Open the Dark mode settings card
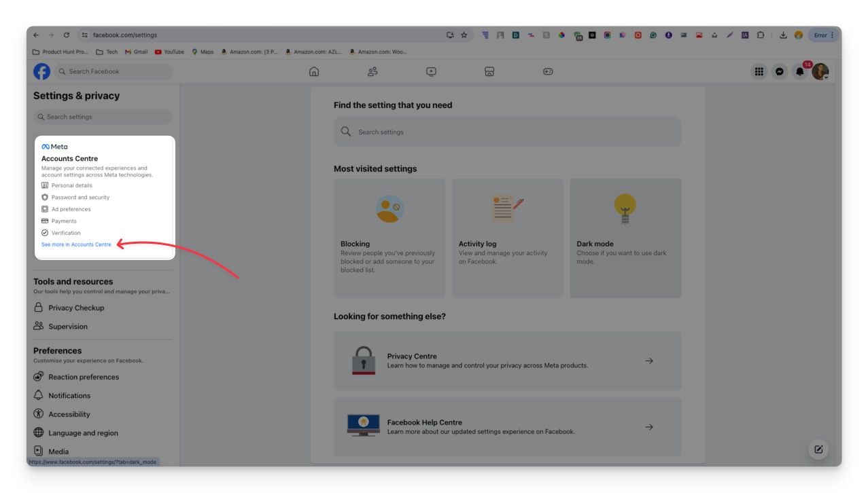Viewport: 868px width, 493px height. 625,238
